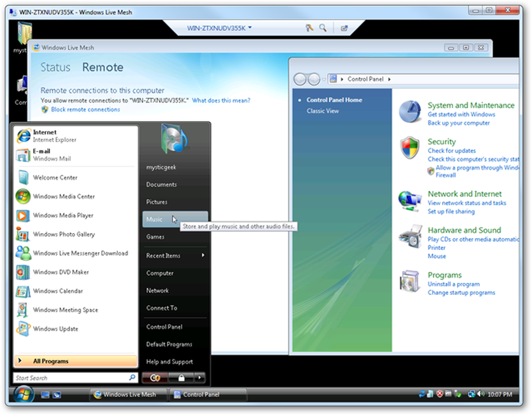Viewport: 532px width, 415px height.
Task: Open Pictures from the Start menu
Action: (x=175, y=202)
